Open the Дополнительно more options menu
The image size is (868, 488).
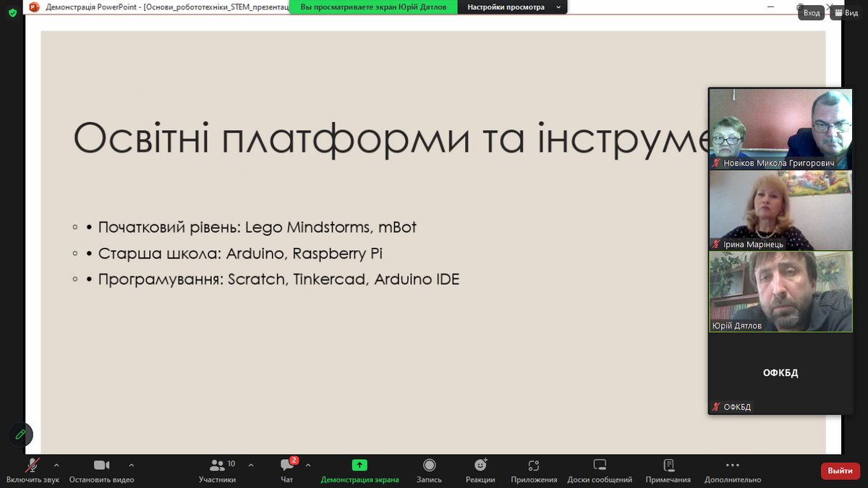click(732, 471)
